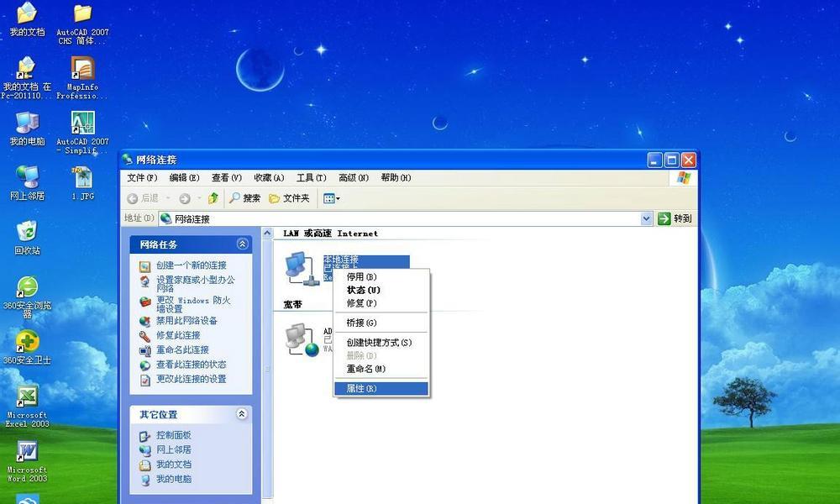This screenshot has height=504, width=840.
Task: Click the task pane scroll up arrow
Action: 267,233
